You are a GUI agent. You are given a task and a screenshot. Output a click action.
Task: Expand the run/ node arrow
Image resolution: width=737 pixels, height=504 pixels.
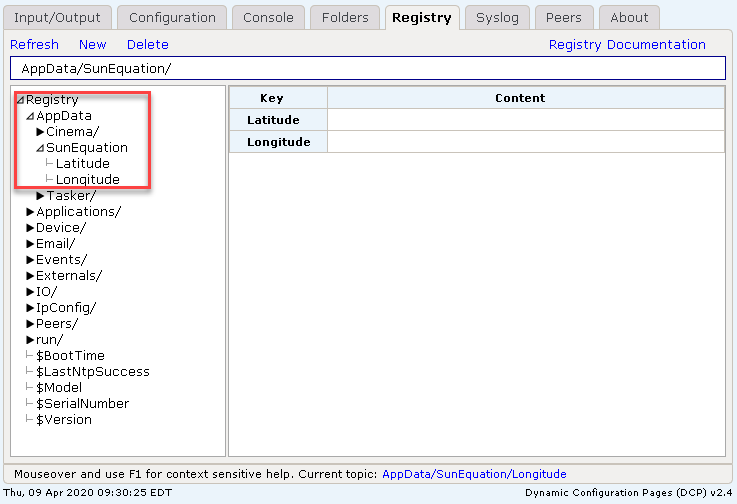click(30, 339)
